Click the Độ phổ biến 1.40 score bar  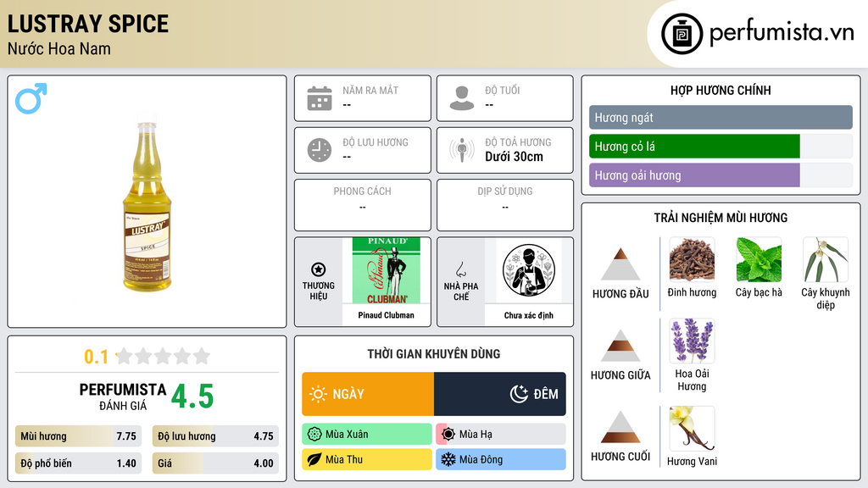coord(78,463)
